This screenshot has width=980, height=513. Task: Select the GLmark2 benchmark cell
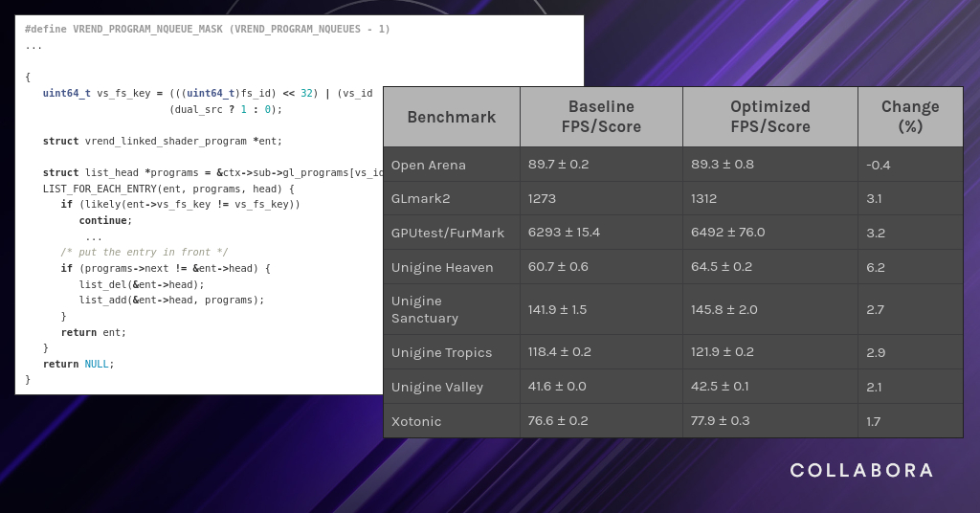pyautogui.click(x=452, y=199)
